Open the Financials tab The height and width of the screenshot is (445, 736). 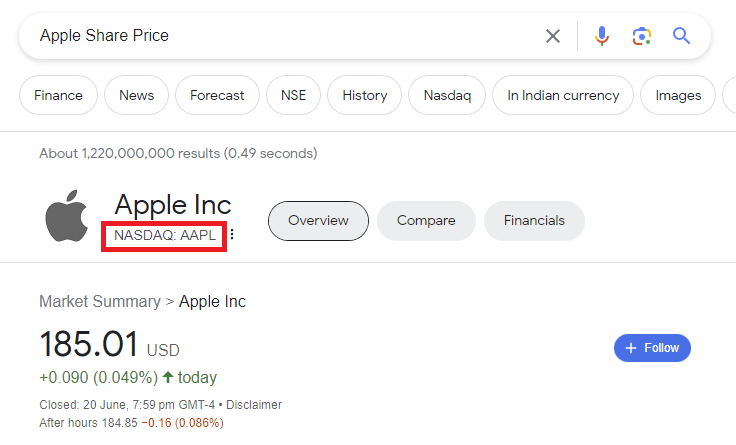coord(534,221)
